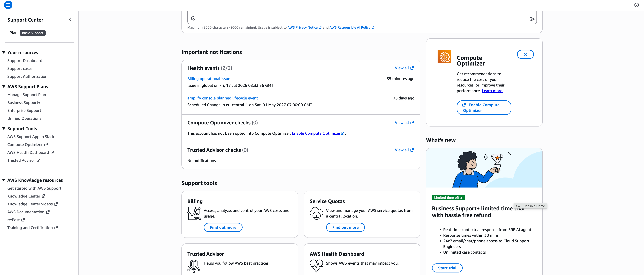The image size is (644, 275).
Task: Click the Service Quotas cloud icon
Action: pyautogui.click(x=316, y=213)
